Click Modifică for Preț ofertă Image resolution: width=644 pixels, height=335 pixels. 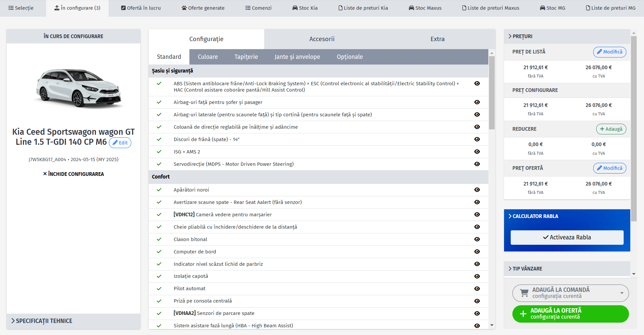point(610,168)
